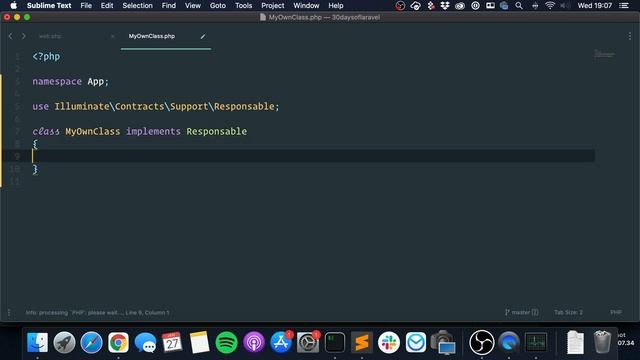Close the web.php tab
The width and height of the screenshot is (640, 360).
coord(112,36)
